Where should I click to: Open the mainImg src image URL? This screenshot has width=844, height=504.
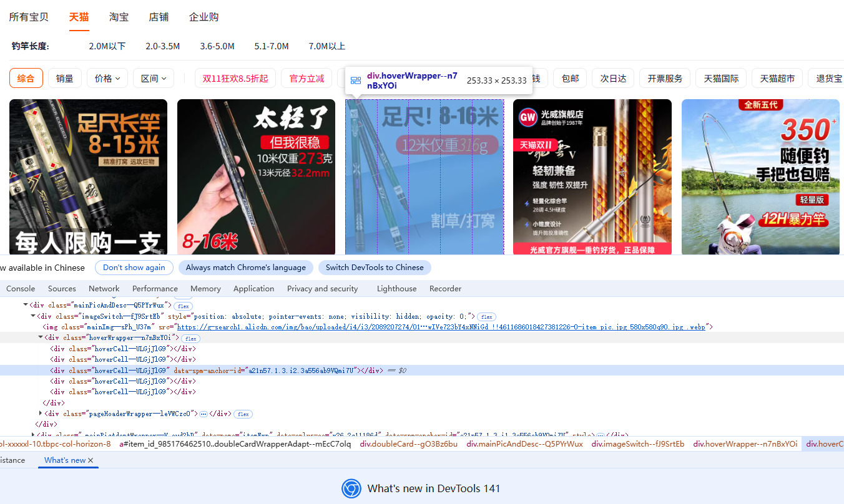pos(442,327)
